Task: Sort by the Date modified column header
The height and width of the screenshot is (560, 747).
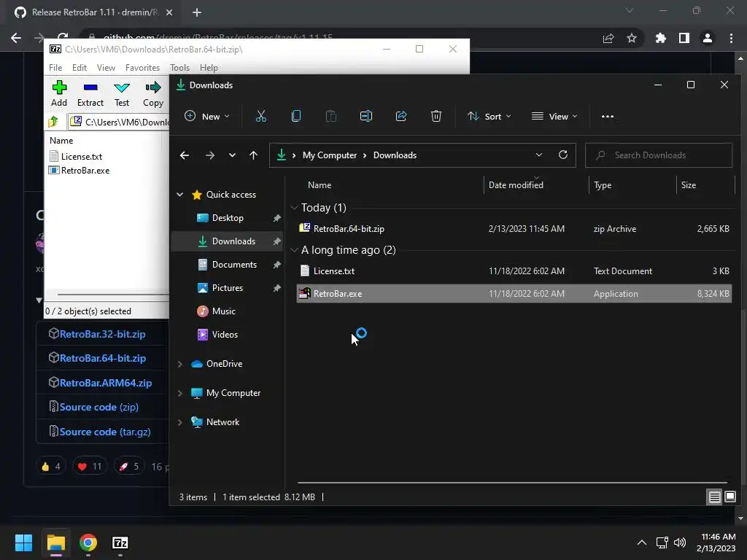Action: click(x=536, y=185)
